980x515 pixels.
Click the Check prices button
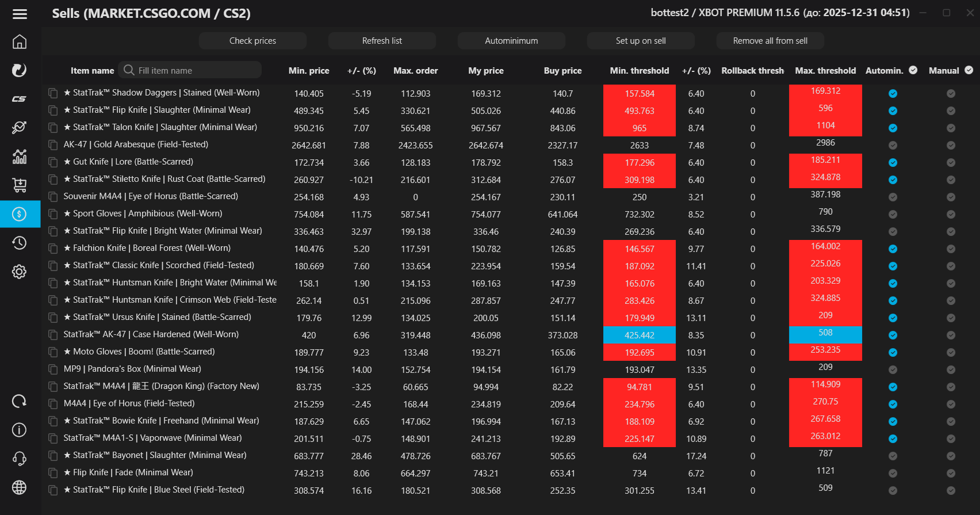pyautogui.click(x=252, y=41)
